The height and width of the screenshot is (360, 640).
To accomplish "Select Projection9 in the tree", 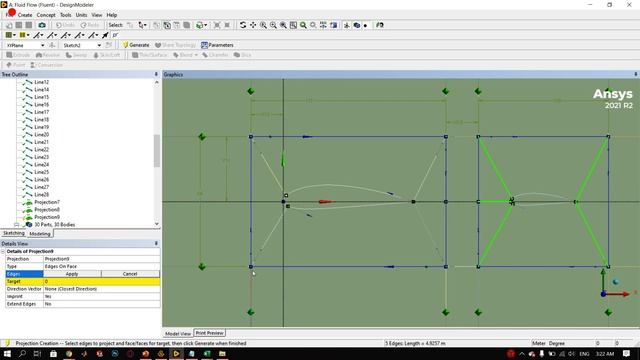I will pyautogui.click(x=47, y=217).
